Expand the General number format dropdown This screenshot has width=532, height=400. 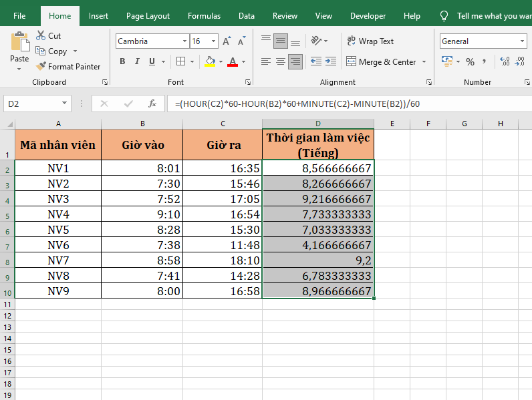[x=523, y=41]
